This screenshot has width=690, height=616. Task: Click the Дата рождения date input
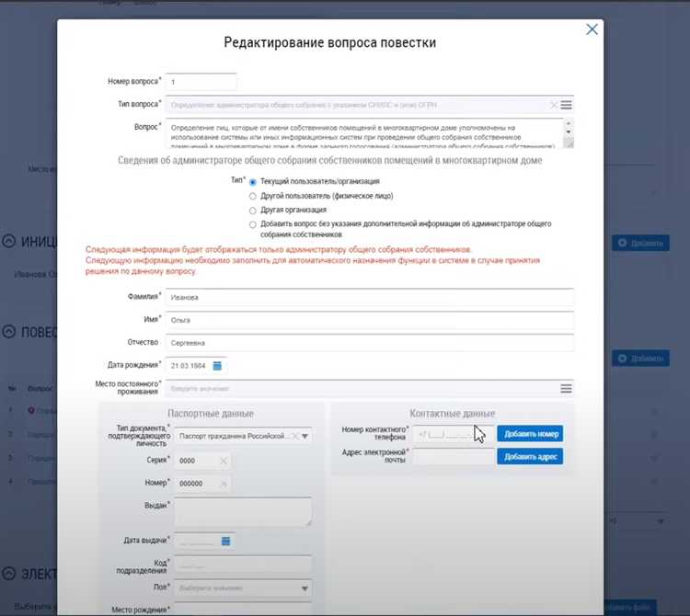pyautogui.click(x=190, y=366)
